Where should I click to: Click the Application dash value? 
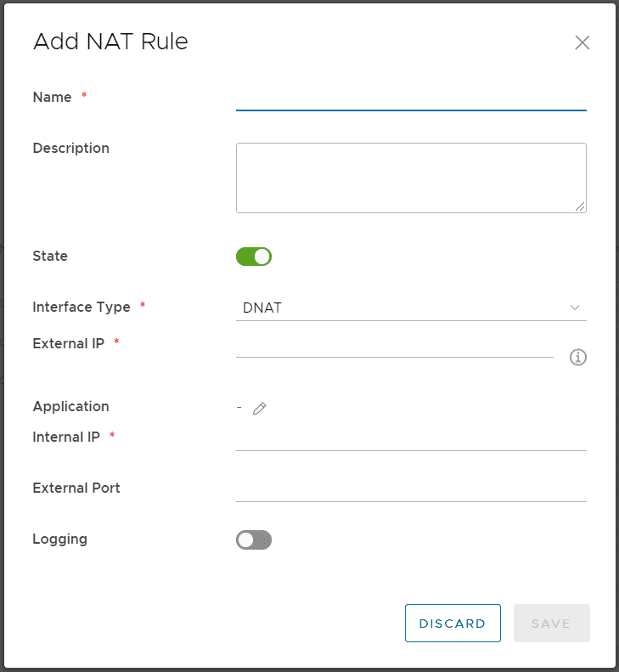tap(239, 407)
